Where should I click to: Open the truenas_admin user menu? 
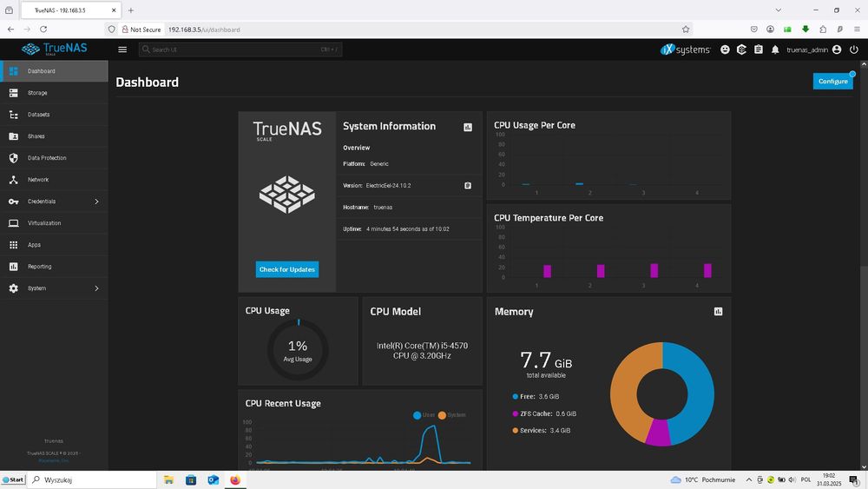[814, 50]
